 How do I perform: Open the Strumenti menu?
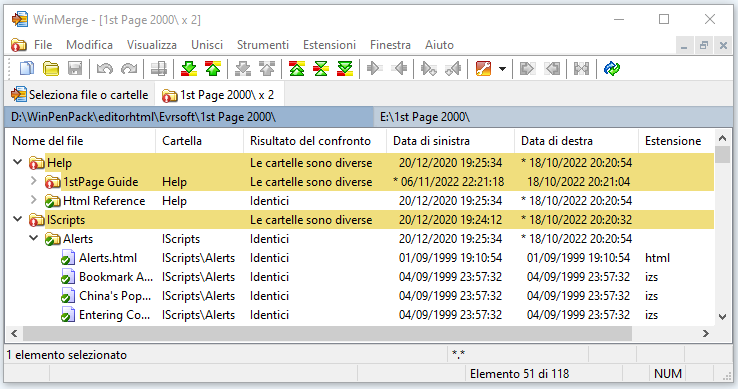tap(263, 45)
